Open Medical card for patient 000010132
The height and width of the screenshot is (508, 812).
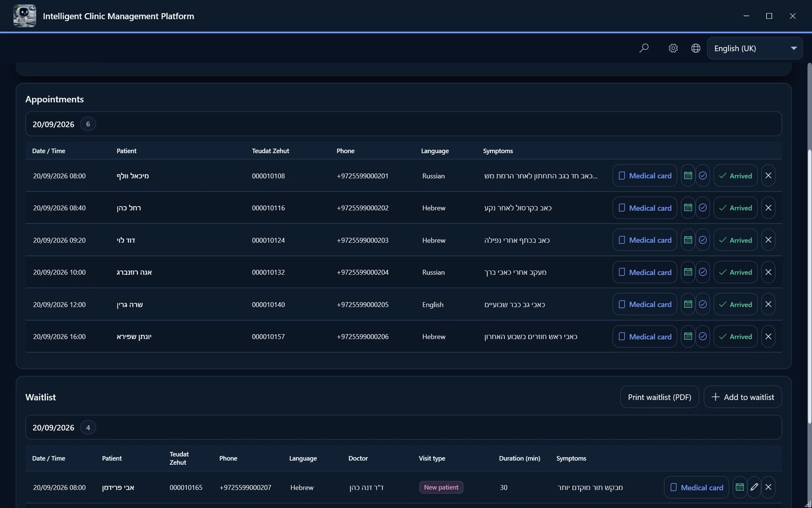(645, 272)
